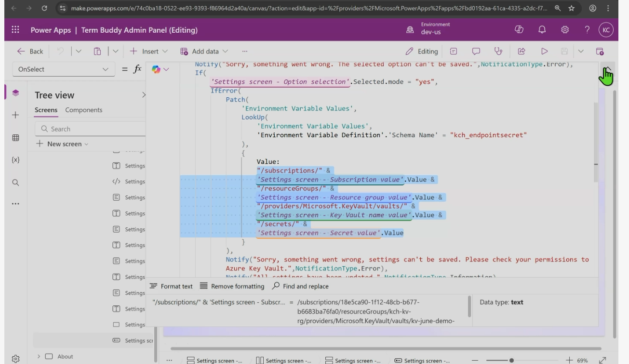Screen dimensions: 629x364
Task: Open the help question mark
Action: point(587,30)
